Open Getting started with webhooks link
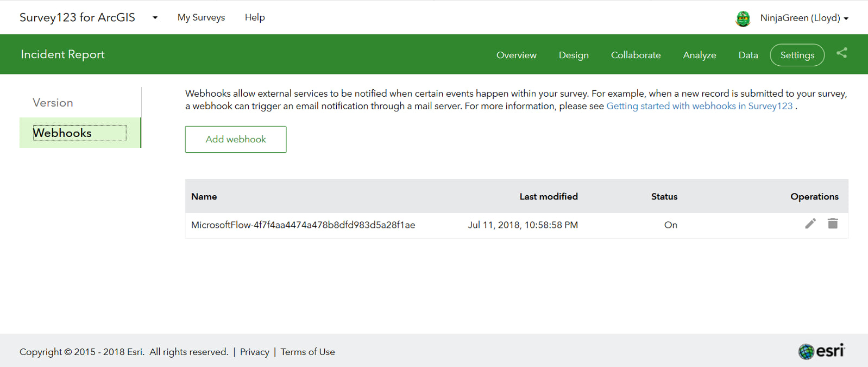The image size is (868, 367). (x=699, y=106)
